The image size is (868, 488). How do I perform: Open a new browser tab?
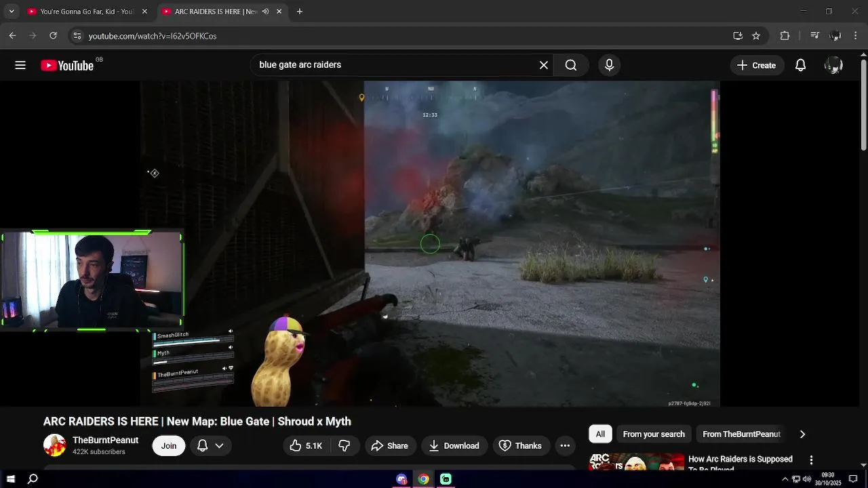tap(300, 12)
